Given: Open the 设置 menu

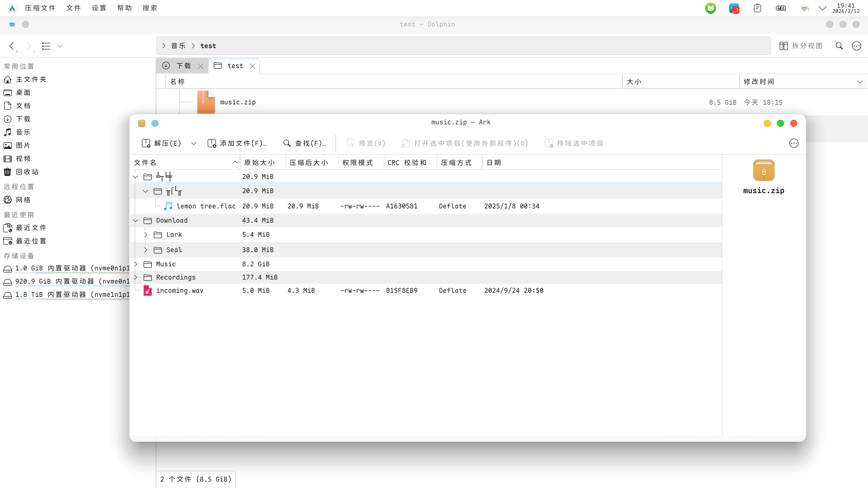Looking at the screenshot, I should point(99,8).
